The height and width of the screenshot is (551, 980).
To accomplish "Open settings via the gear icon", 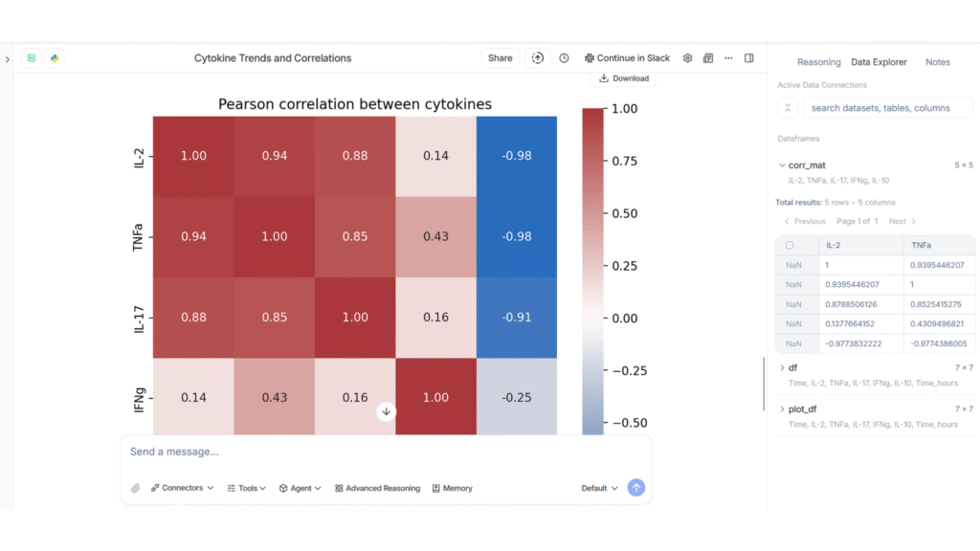I will pyautogui.click(x=687, y=58).
